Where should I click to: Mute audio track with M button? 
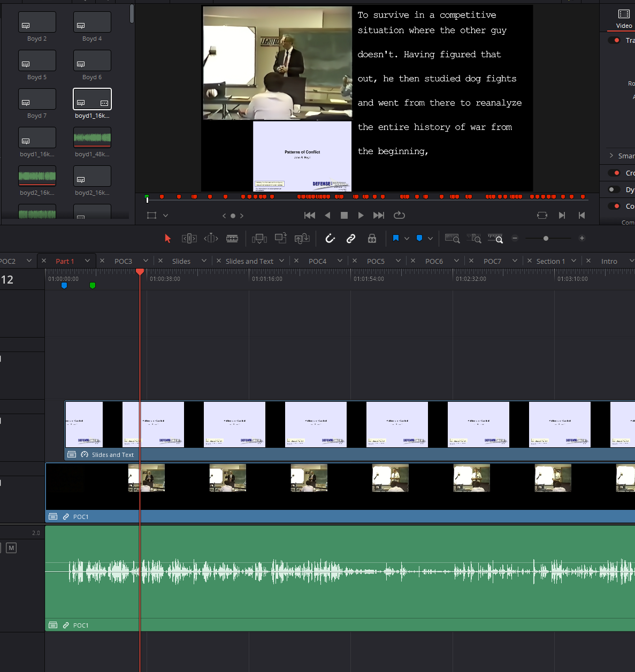[11, 548]
